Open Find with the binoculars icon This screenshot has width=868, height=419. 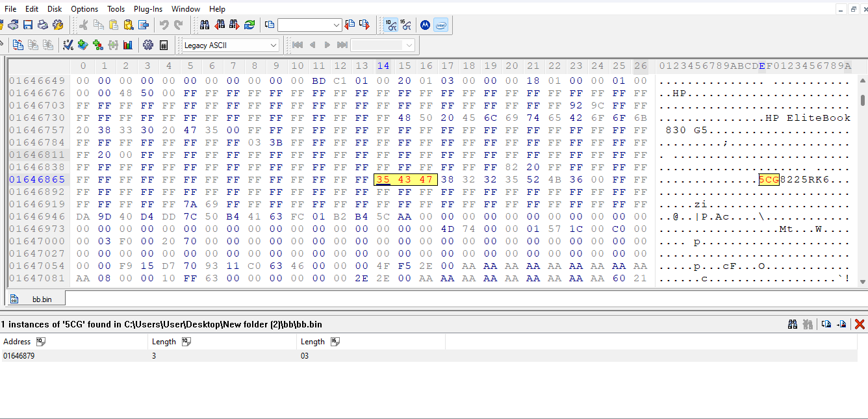[x=205, y=25]
